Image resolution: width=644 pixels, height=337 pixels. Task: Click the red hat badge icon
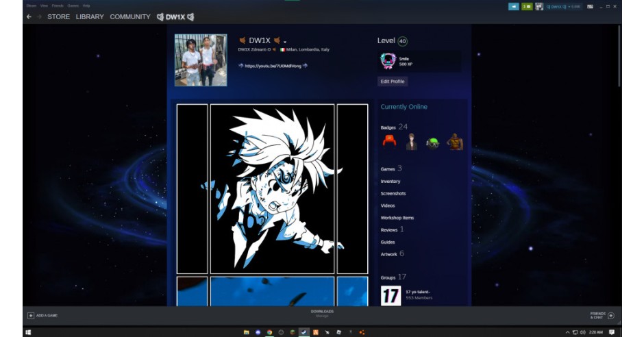click(389, 142)
